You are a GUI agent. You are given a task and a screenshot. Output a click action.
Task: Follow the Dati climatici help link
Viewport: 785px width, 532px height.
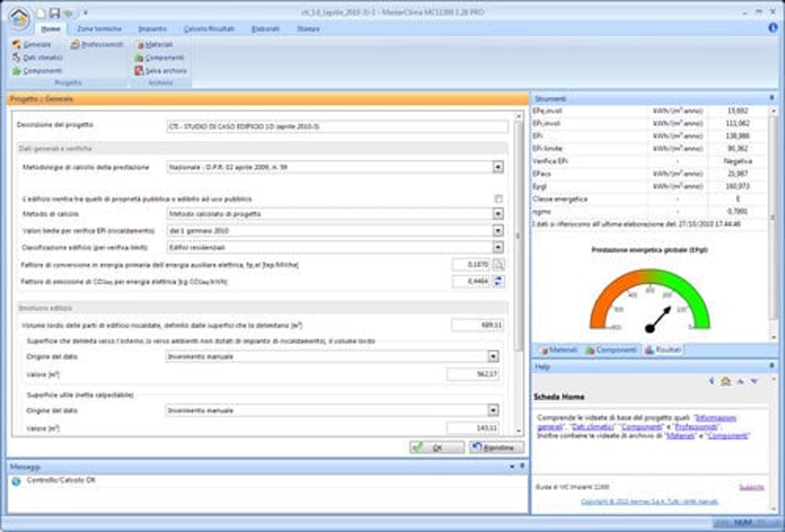click(593, 427)
